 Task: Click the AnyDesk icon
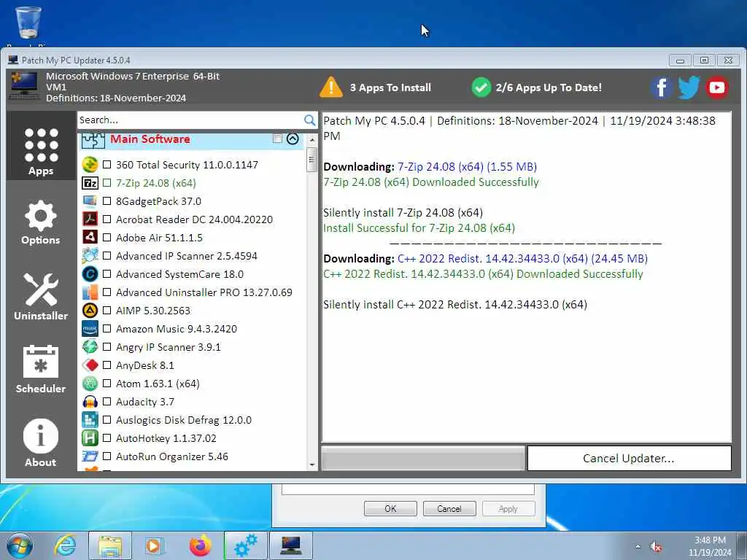(x=90, y=365)
